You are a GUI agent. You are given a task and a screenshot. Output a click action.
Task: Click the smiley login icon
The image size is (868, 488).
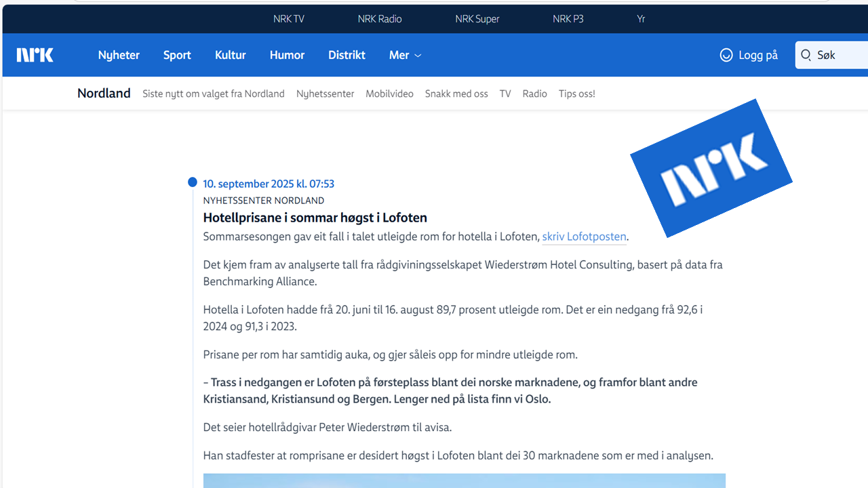726,55
